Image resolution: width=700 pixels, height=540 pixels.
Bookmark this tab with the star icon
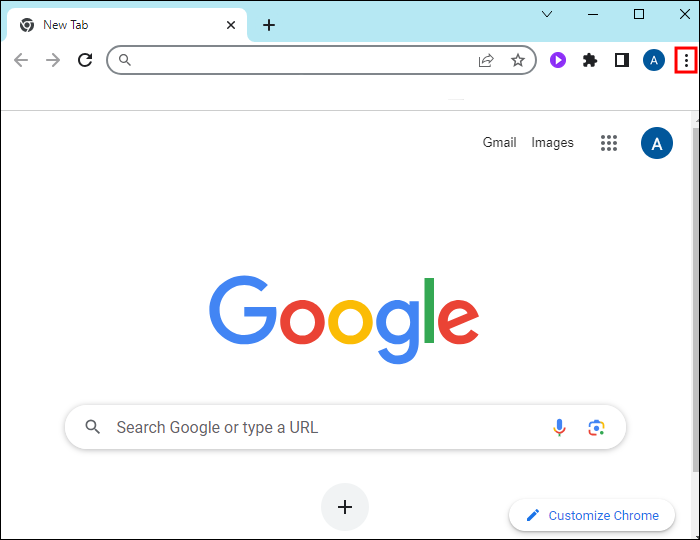tap(518, 60)
